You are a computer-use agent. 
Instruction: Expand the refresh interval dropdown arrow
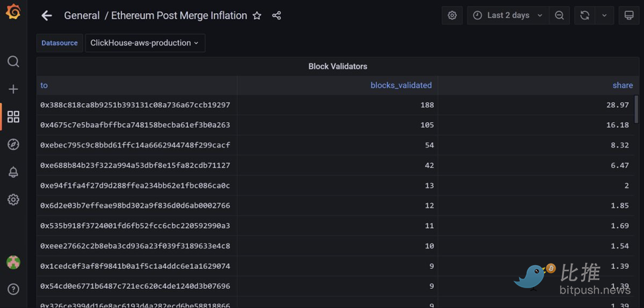[x=604, y=15]
